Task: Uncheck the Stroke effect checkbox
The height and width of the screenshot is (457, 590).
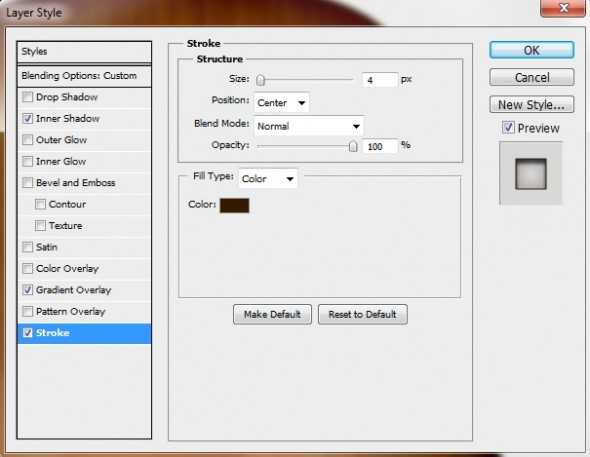Action: 27,333
